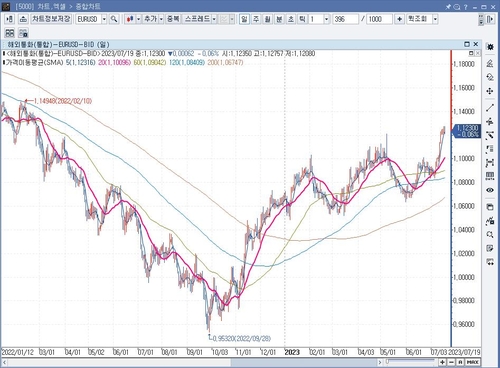Screen dimensions: 500x368
Task: Click the four-arrow move tool in the side toolbar
Action: pos(490,91)
